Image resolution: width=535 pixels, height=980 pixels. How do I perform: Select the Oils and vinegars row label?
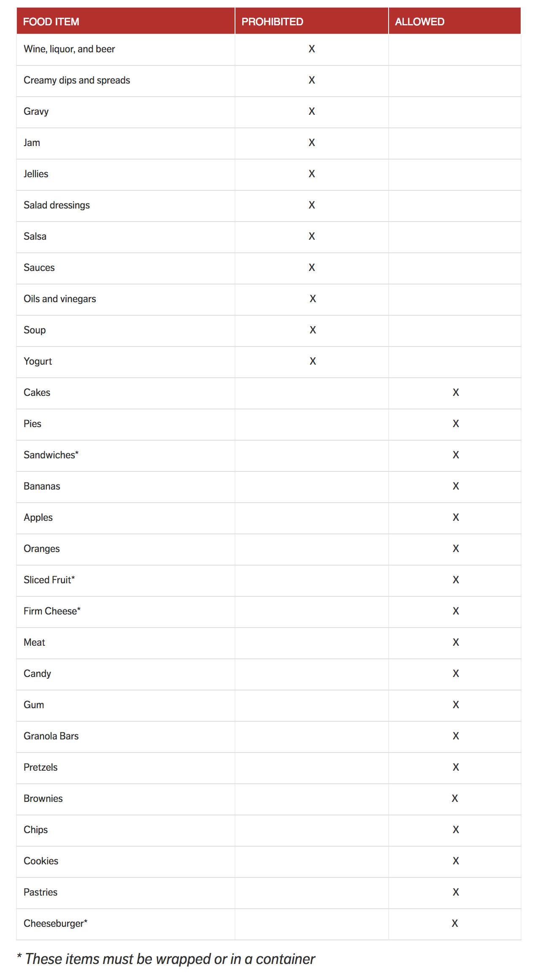point(60,299)
